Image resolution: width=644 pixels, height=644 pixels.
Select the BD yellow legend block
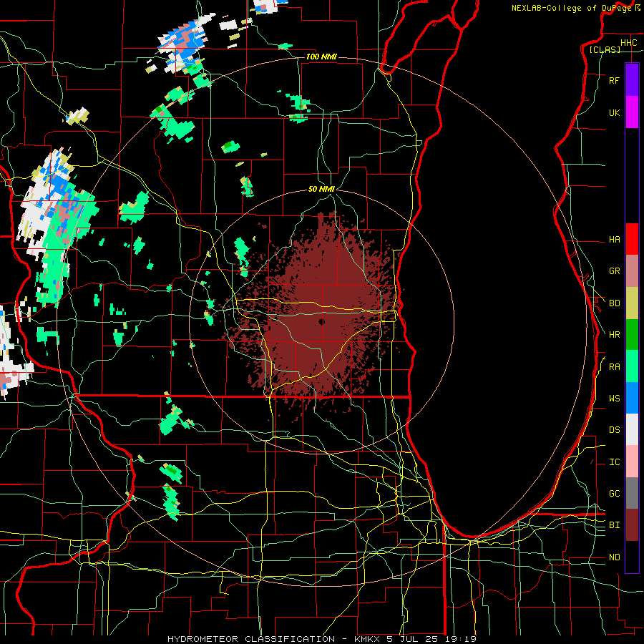pos(632,303)
